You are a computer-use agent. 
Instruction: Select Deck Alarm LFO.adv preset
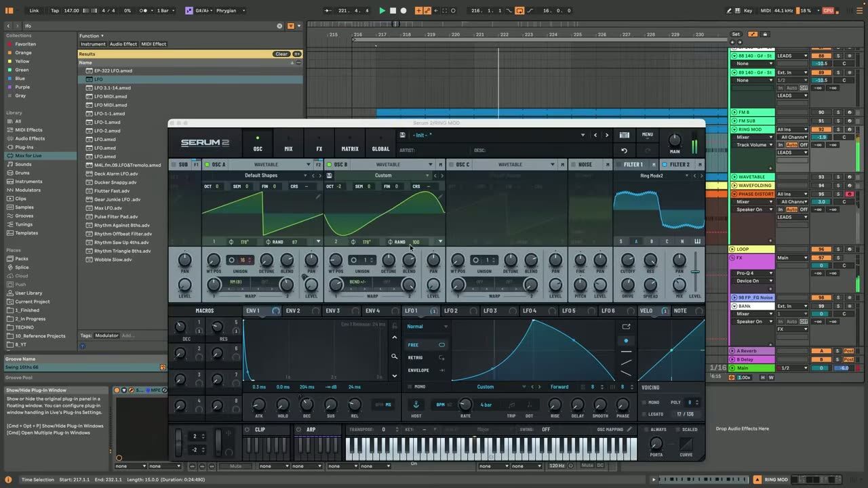[116, 174]
